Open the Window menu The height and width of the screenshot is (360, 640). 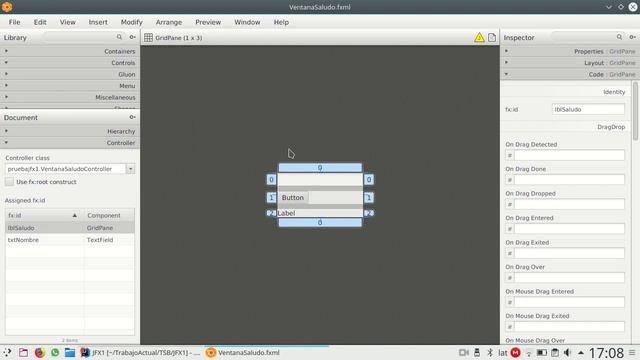247,22
